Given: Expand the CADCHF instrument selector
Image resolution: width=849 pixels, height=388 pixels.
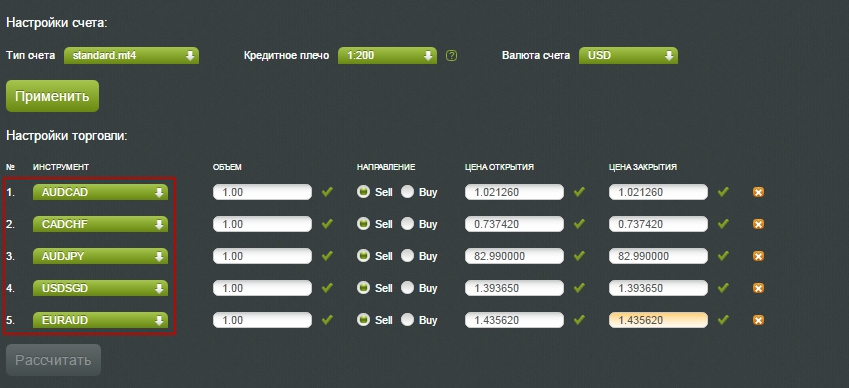Looking at the screenshot, I should (x=101, y=224).
